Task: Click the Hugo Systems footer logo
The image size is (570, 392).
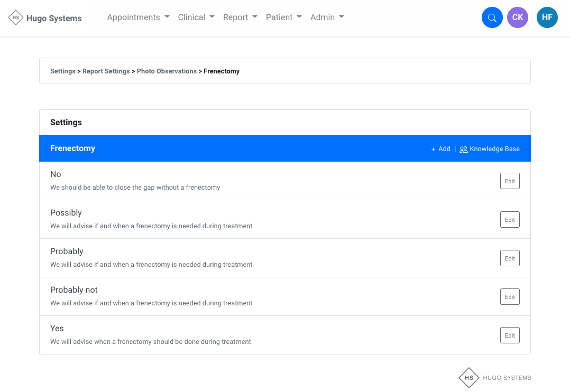Action: click(494, 378)
